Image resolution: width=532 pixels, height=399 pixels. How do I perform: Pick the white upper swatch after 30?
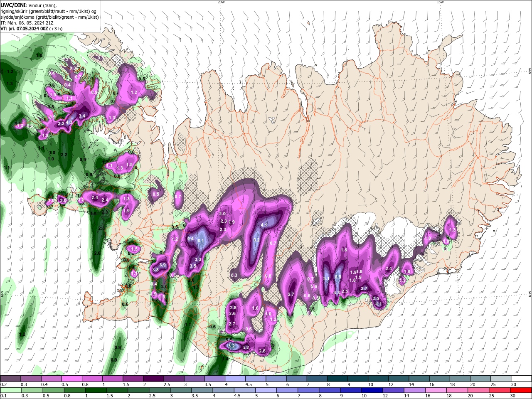(522, 379)
